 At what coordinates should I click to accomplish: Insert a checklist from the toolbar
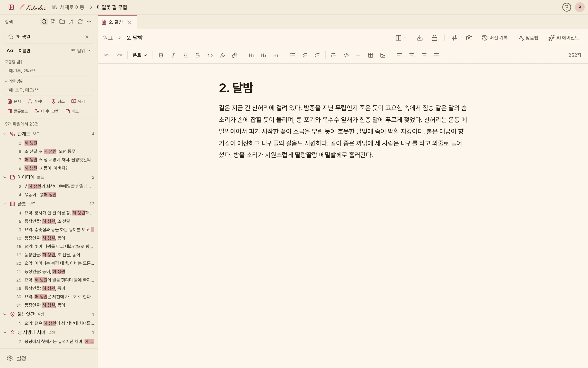pyautogui.click(x=317, y=55)
